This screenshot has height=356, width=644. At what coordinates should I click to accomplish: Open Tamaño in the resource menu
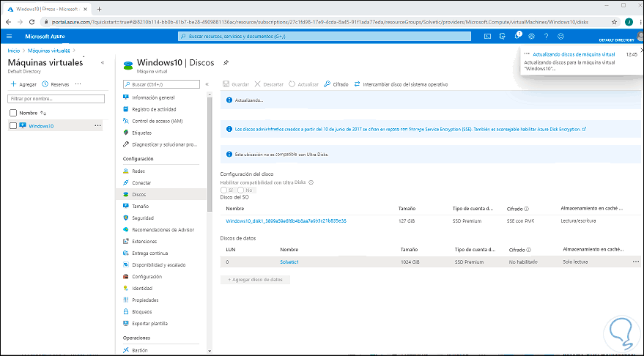[139, 207]
